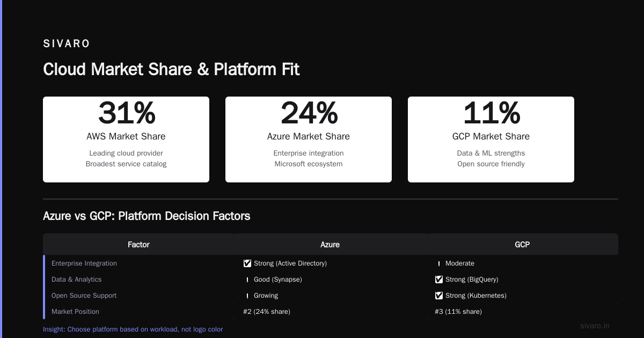Click the Market Position row label
Image resolution: width=644 pixels, height=338 pixels.
pyautogui.click(x=75, y=312)
